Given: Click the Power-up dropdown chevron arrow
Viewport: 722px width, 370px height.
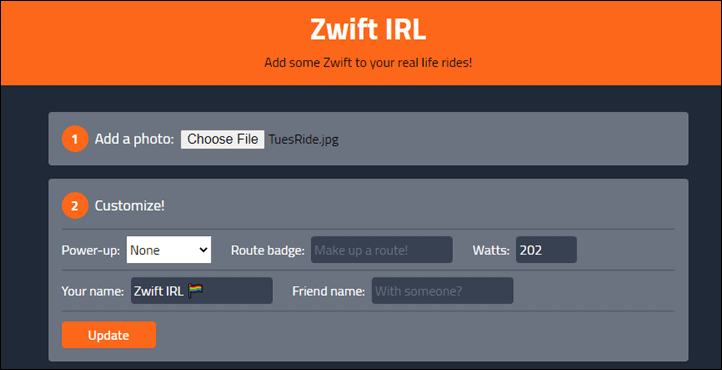Looking at the screenshot, I should tap(203, 250).
